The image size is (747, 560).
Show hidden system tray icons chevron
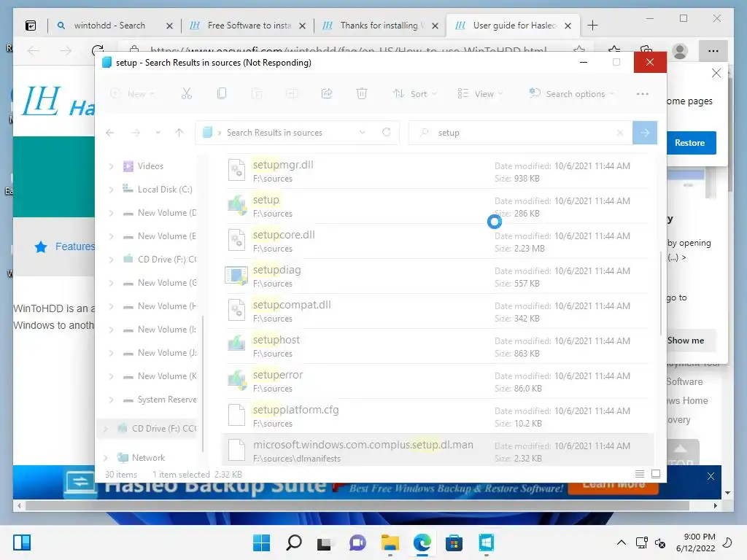(622, 542)
